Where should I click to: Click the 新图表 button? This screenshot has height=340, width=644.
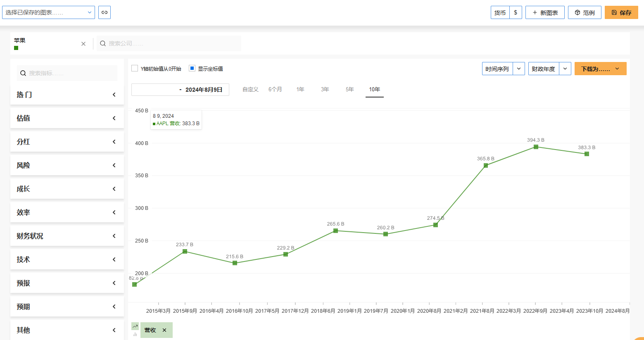pos(545,12)
